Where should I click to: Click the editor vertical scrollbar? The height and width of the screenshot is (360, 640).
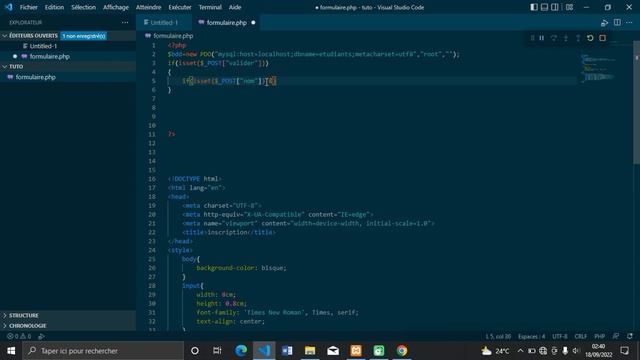[636, 102]
